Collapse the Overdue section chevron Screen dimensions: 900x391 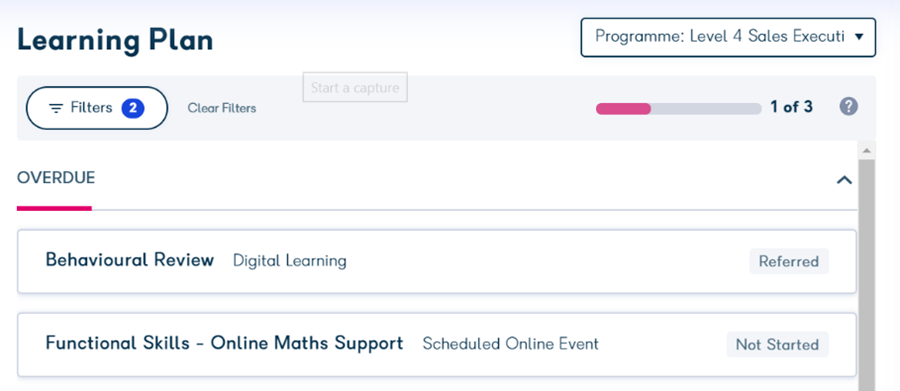tap(844, 180)
